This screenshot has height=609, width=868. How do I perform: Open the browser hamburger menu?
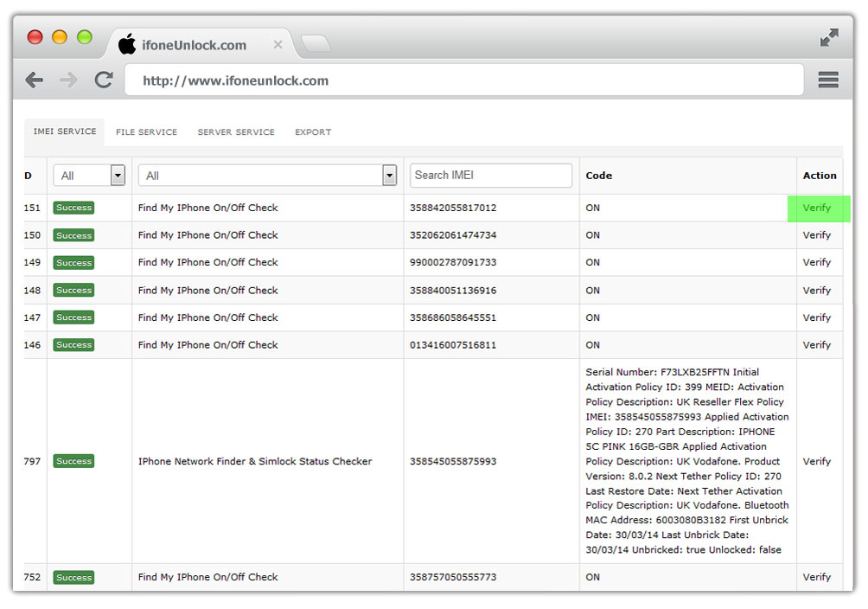[x=828, y=80]
